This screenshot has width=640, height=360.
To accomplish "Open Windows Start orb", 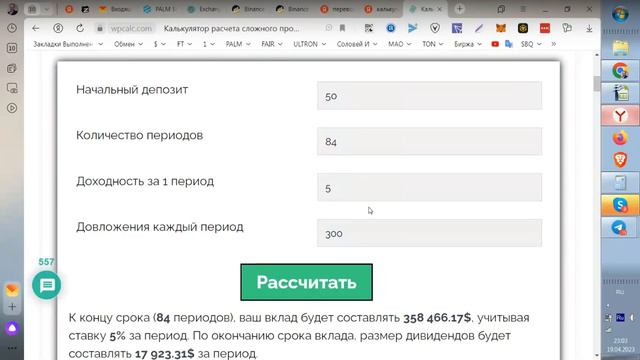I will click(x=620, y=15).
